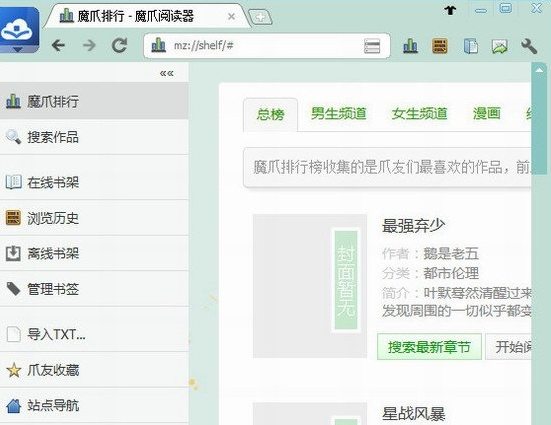The width and height of the screenshot is (551, 425).
Task: Choose 导入TXT... in the sidebar
Action: [94, 334]
